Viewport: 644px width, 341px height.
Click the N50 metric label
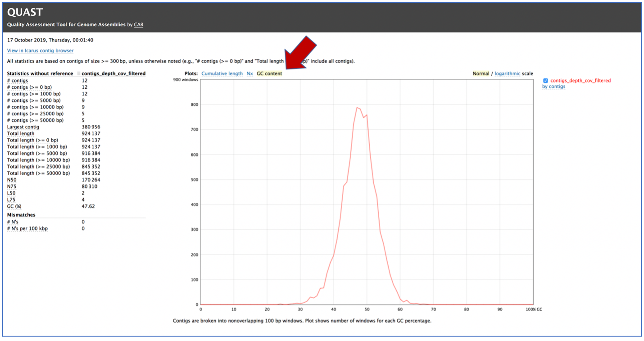(x=12, y=180)
